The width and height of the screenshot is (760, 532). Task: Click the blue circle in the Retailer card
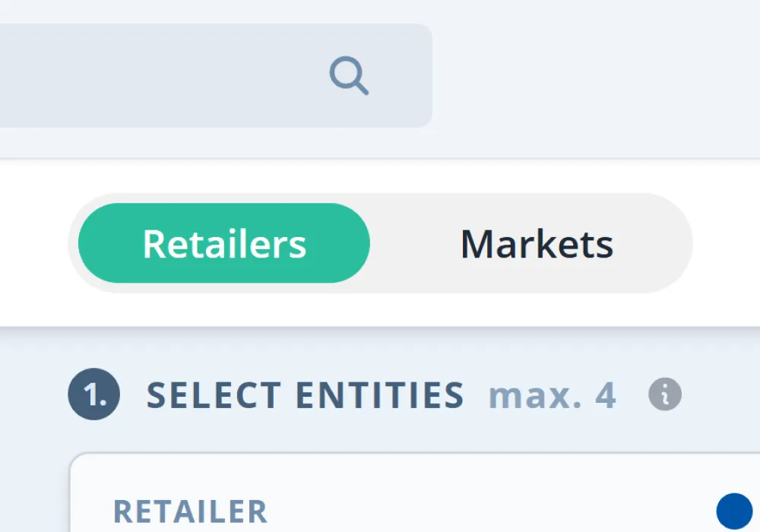pos(733,511)
